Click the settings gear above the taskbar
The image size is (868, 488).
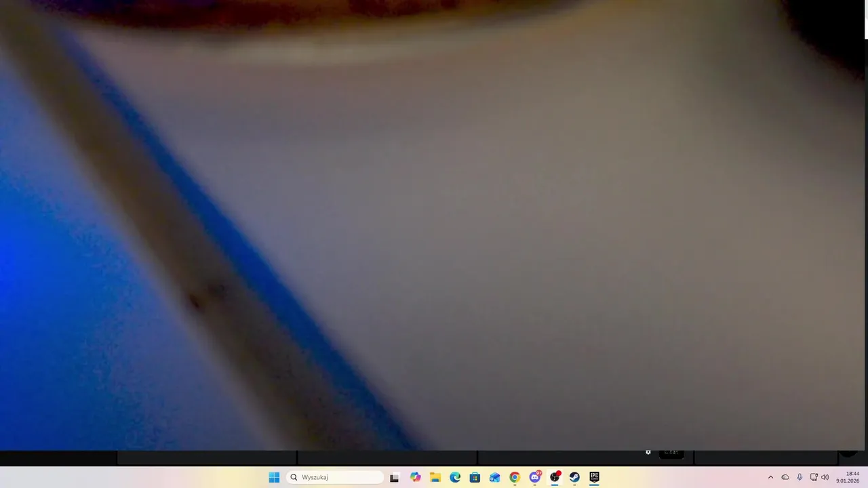(648, 452)
